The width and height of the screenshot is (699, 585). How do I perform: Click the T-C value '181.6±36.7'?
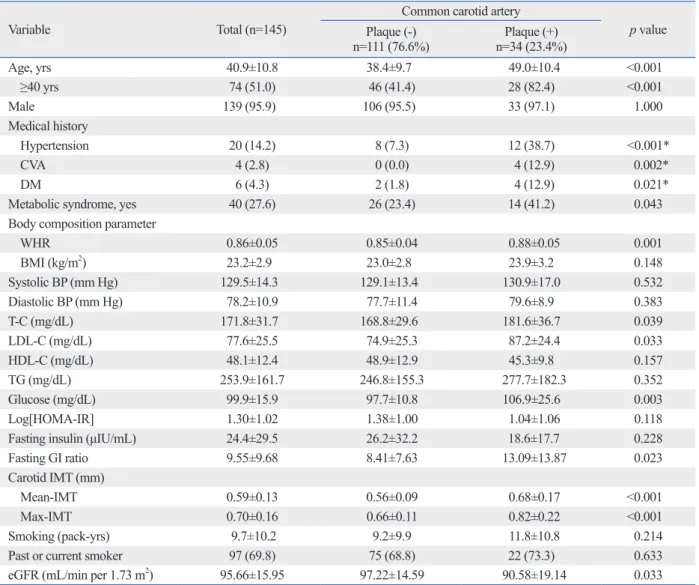(x=531, y=321)
